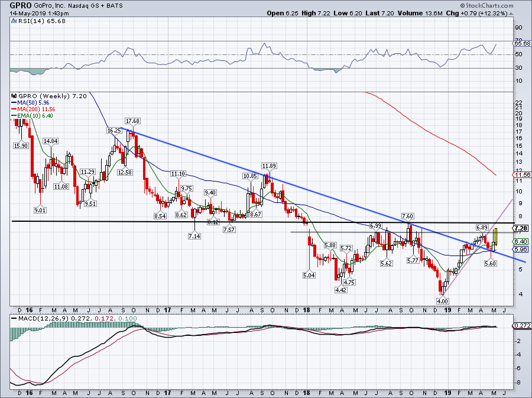Click the 'Chg +0.79 (+12.32%)' header value
This screenshot has height=398, width=532.
point(476,13)
